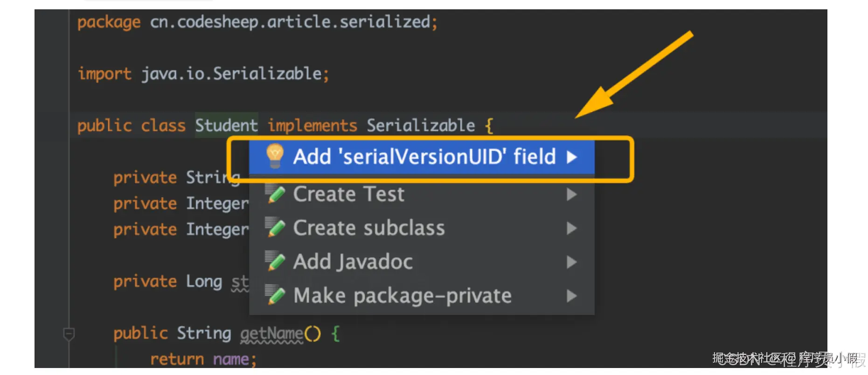Click the Student class name in code

[x=226, y=125]
